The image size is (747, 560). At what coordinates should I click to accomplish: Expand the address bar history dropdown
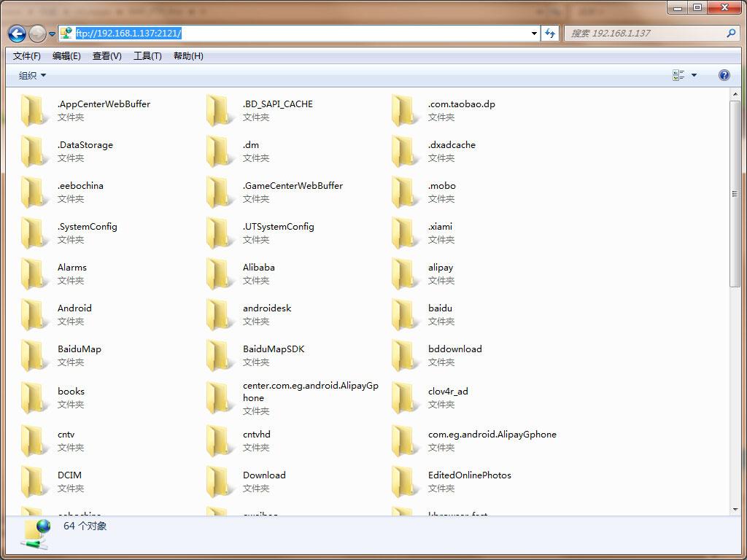pos(535,34)
